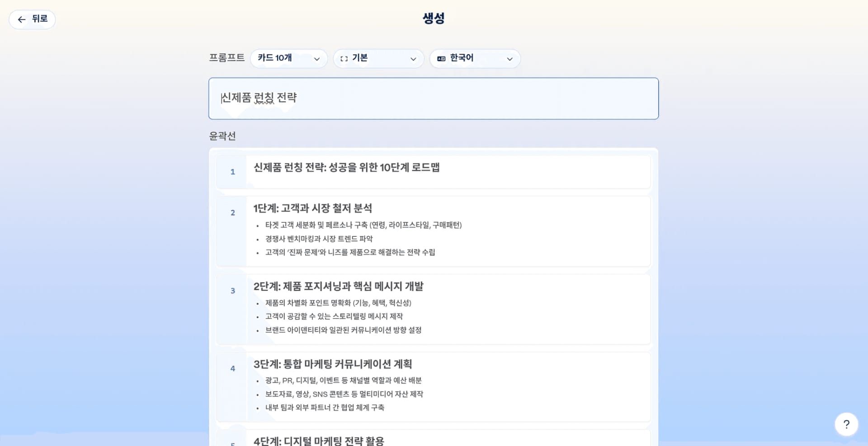The height and width of the screenshot is (446, 868).
Task: Click the 뒤로 back button
Action: tap(32, 19)
